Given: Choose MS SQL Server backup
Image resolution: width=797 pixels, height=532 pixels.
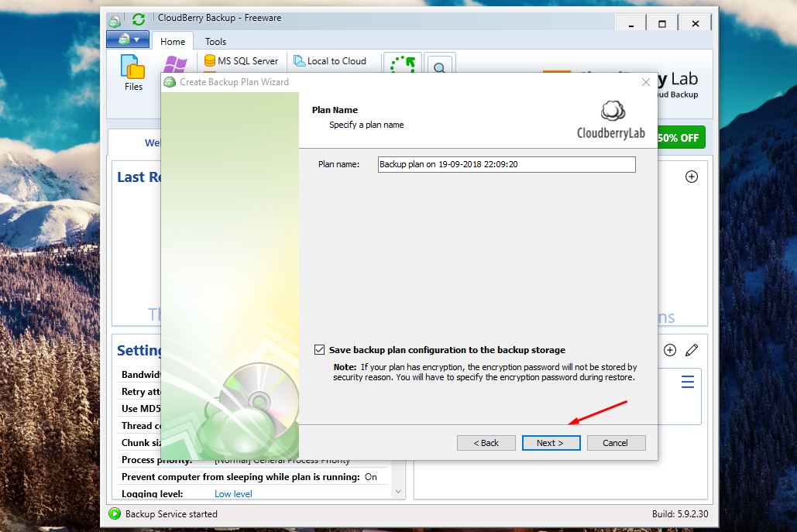Looking at the screenshot, I should [x=241, y=61].
